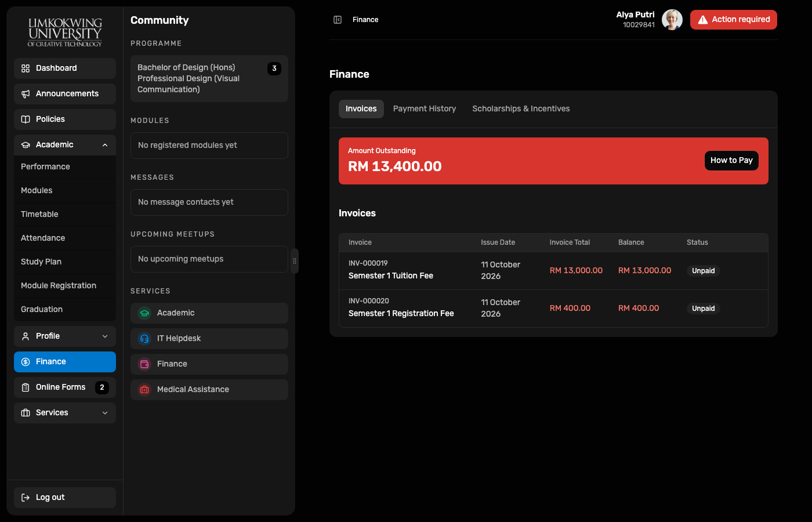Screen dimensions: 812x522
Task: Open invoice INV-000019 Semester 1 Tuition Fee
Action: (553, 271)
